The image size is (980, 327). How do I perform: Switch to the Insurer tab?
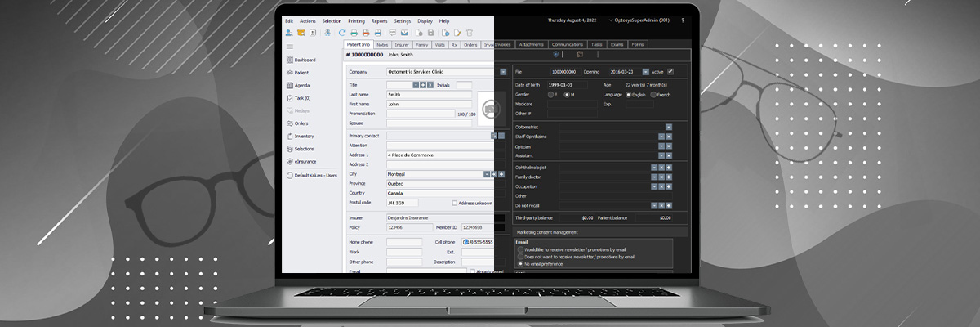(401, 44)
